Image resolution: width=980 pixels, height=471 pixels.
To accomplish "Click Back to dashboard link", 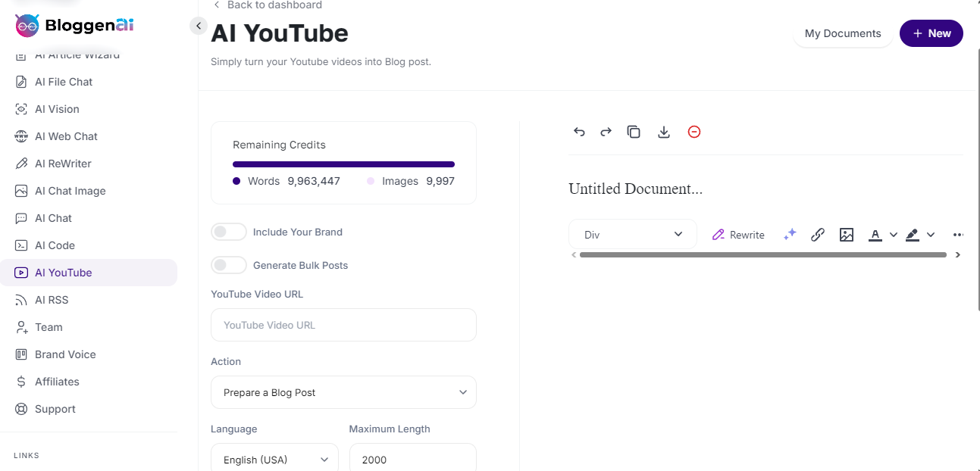I will (268, 5).
